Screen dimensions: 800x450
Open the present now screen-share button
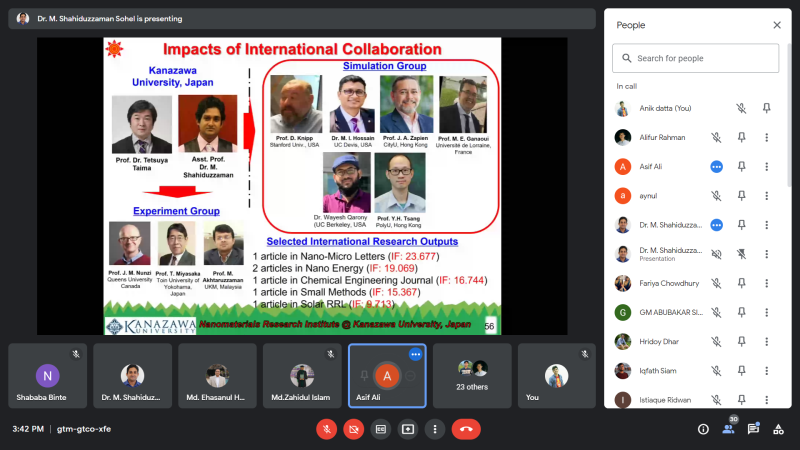408,429
